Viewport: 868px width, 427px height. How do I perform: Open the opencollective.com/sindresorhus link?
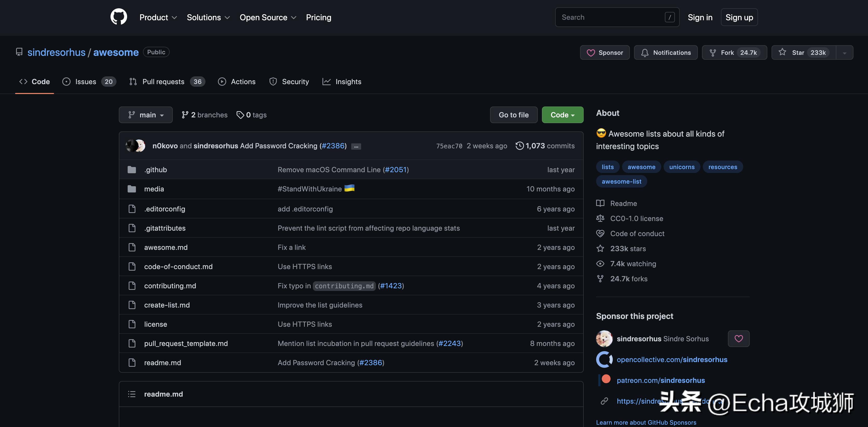[x=672, y=359]
